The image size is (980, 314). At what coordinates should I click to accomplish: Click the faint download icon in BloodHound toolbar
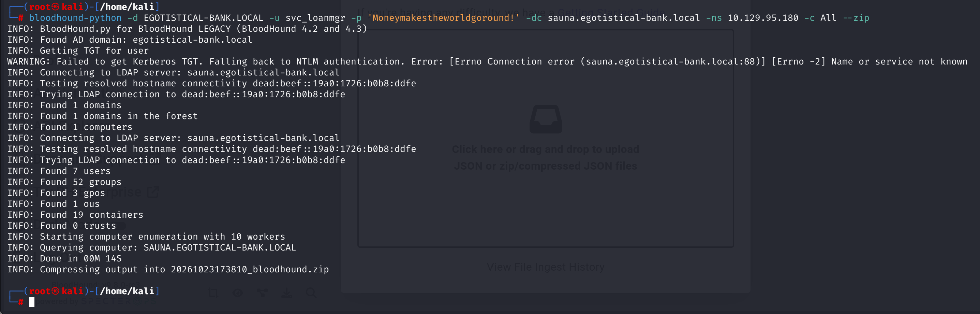(287, 293)
